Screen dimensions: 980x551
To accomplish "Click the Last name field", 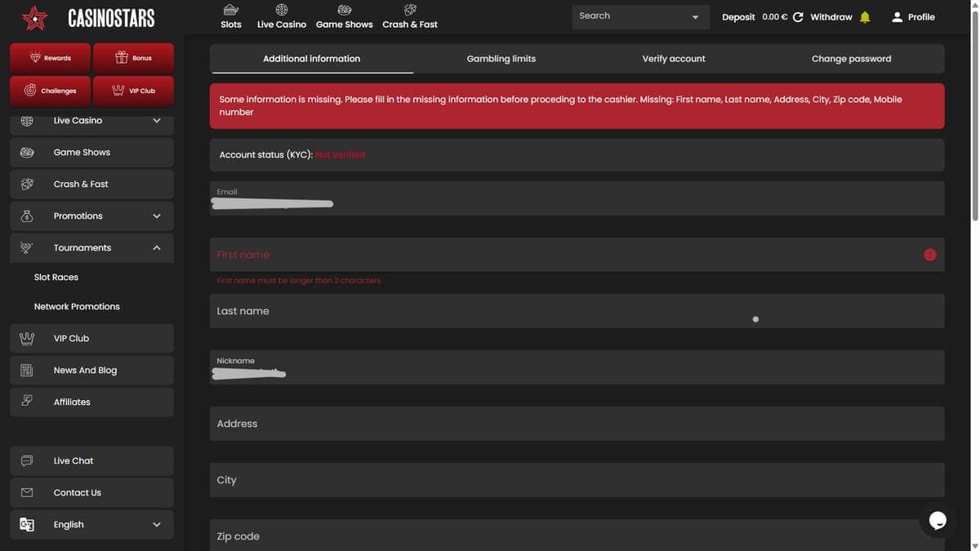I will pyautogui.click(x=577, y=311).
